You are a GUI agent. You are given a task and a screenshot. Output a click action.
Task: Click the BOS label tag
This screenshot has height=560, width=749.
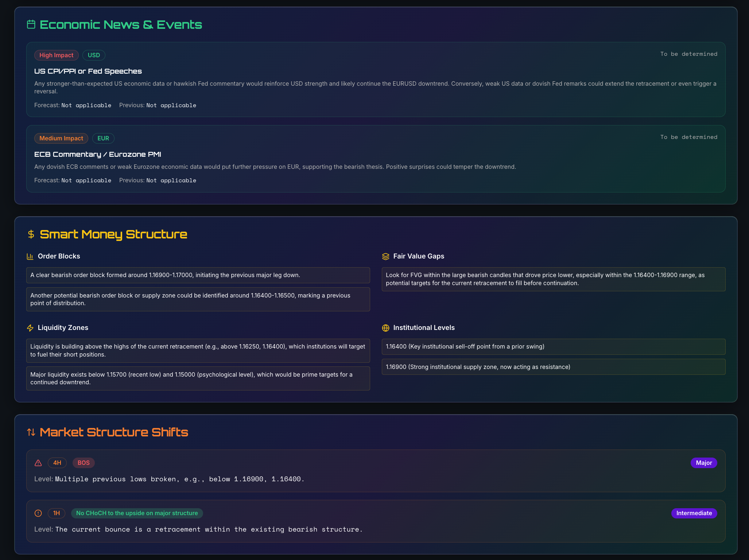84,463
